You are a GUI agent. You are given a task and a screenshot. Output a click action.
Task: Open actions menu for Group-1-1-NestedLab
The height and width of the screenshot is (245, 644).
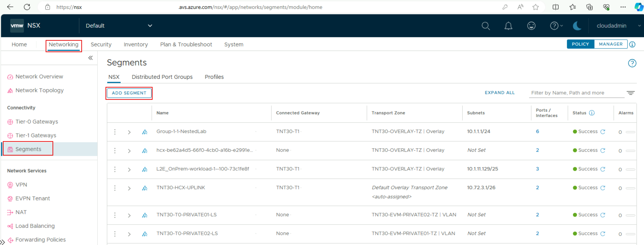pyautogui.click(x=115, y=132)
